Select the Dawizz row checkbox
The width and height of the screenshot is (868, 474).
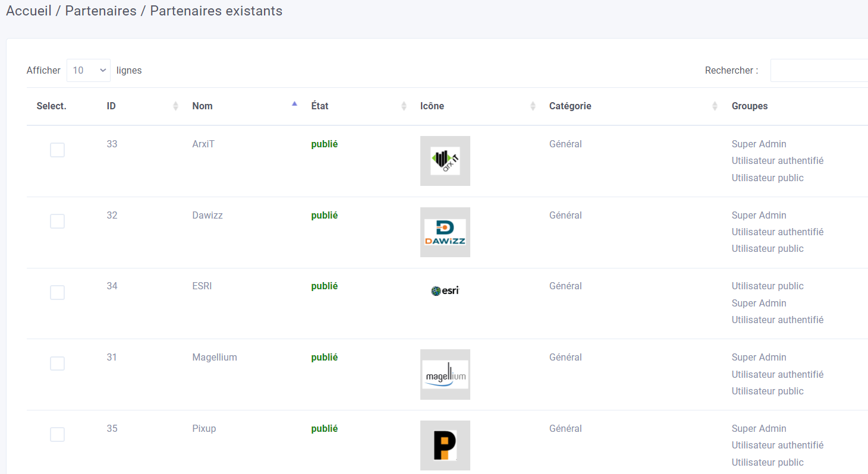pos(57,221)
